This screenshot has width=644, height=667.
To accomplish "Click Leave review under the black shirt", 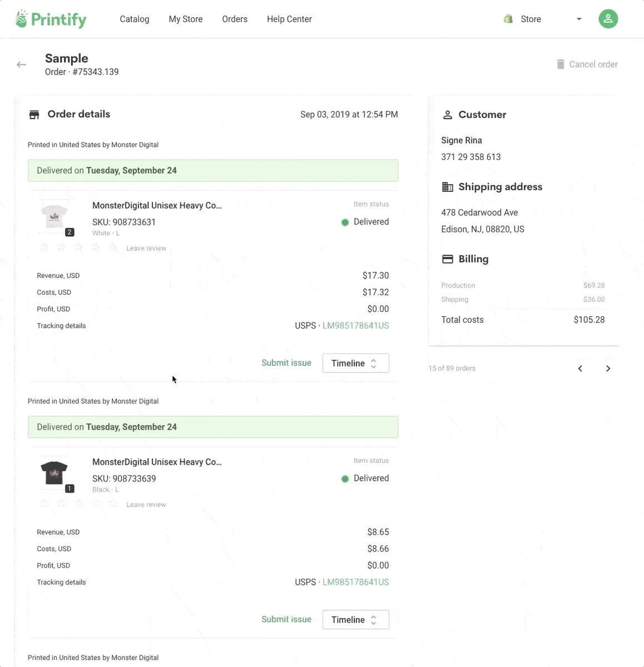I will [x=146, y=505].
